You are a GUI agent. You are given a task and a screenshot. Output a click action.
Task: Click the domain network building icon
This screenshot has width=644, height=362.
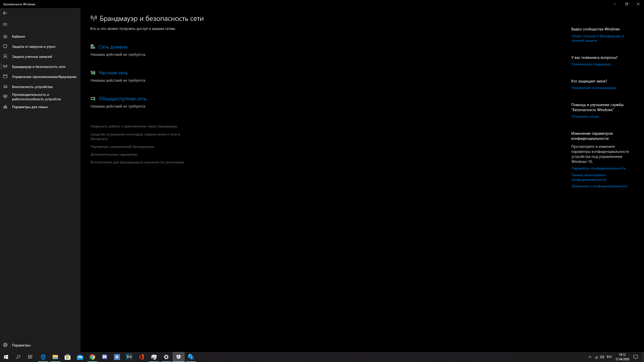click(x=93, y=47)
